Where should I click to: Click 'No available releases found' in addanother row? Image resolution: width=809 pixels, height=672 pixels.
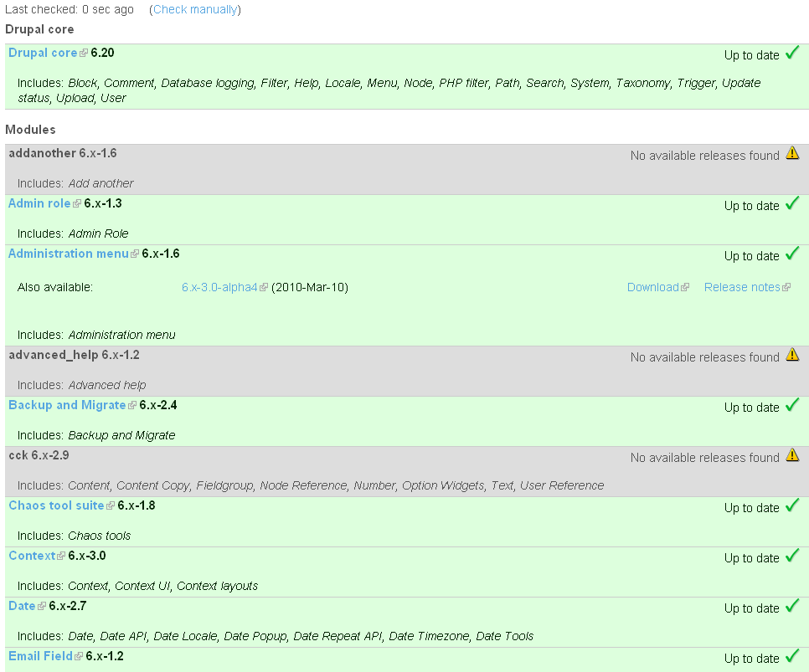coord(705,156)
